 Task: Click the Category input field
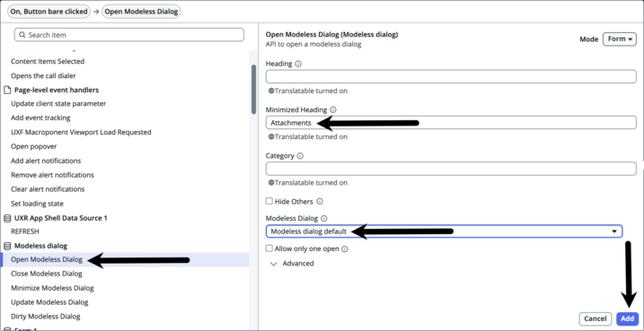tap(451, 169)
